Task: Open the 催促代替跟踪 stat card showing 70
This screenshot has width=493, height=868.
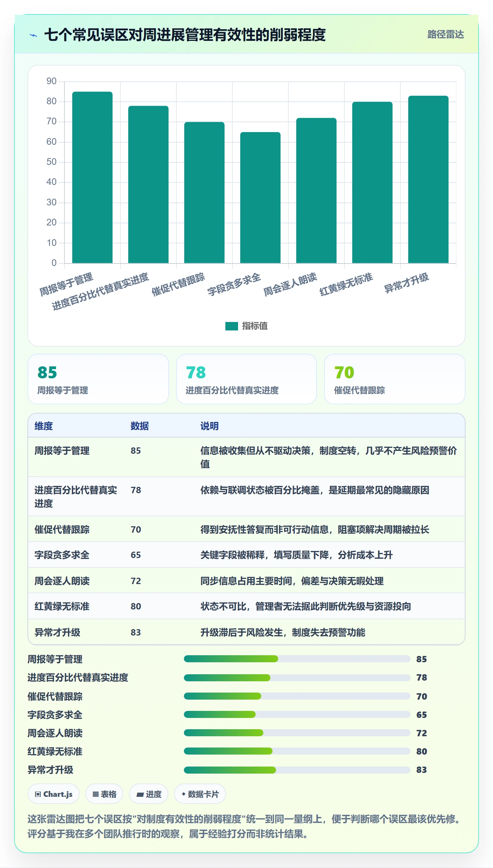Action: [x=395, y=379]
